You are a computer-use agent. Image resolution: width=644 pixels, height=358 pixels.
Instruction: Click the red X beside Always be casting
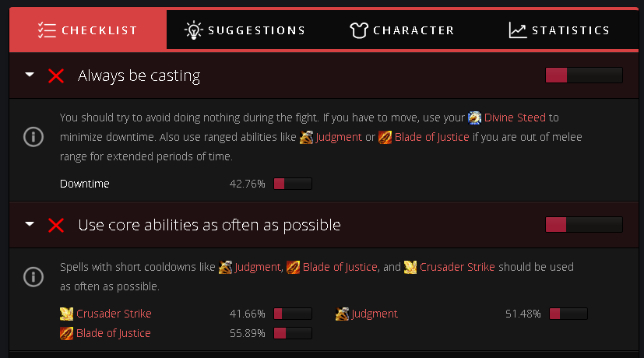pyautogui.click(x=56, y=75)
